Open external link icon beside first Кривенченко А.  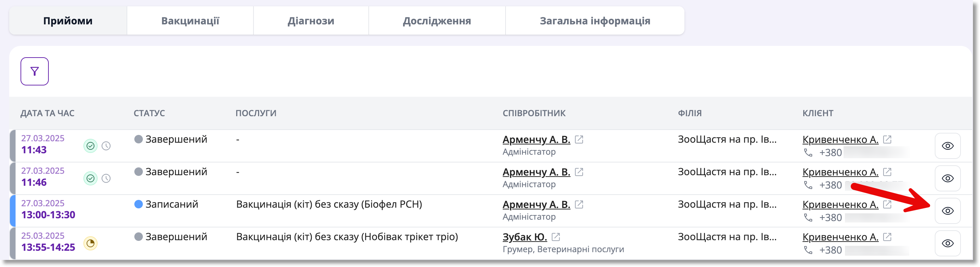887,140
